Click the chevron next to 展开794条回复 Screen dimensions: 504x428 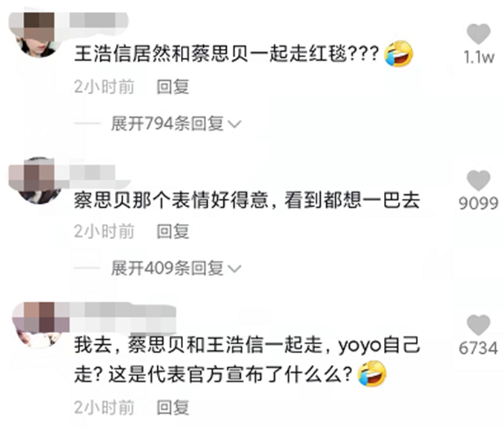click(x=234, y=124)
